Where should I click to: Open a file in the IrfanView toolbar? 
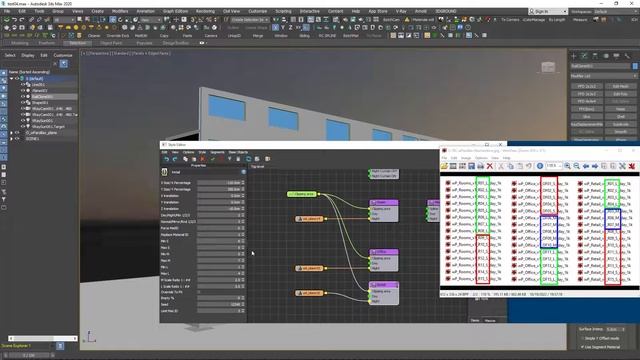(444, 166)
